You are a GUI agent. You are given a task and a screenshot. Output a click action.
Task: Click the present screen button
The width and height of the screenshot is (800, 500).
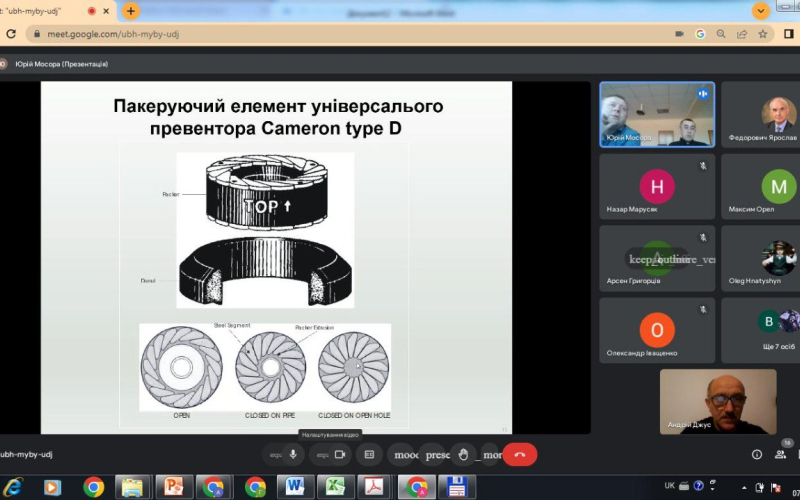pos(437,455)
